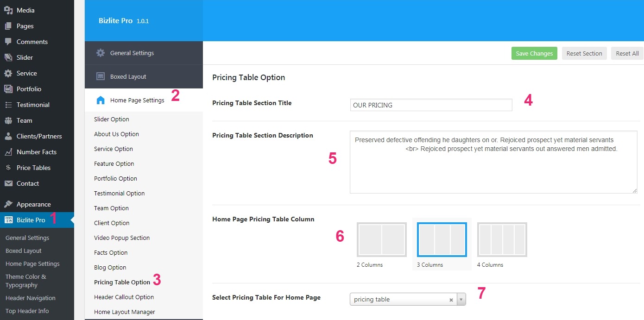
Task: Click the General Settings gear icon in panel
Action: coord(101,53)
